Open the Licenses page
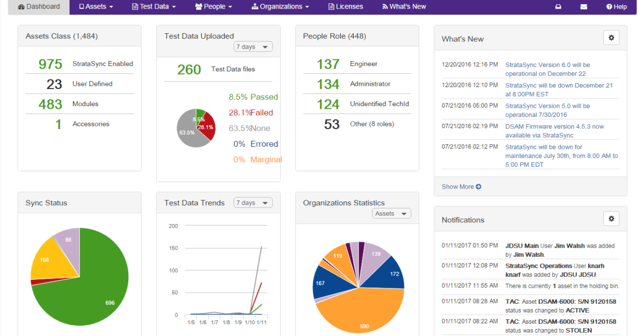This screenshot has width=644, height=336. [x=345, y=7]
